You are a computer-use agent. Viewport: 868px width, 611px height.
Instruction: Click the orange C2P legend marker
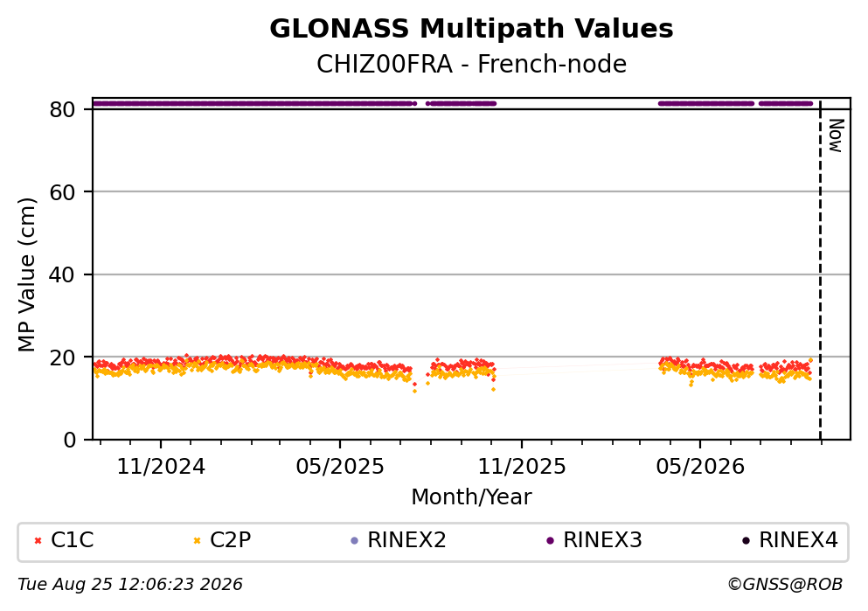(x=197, y=541)
